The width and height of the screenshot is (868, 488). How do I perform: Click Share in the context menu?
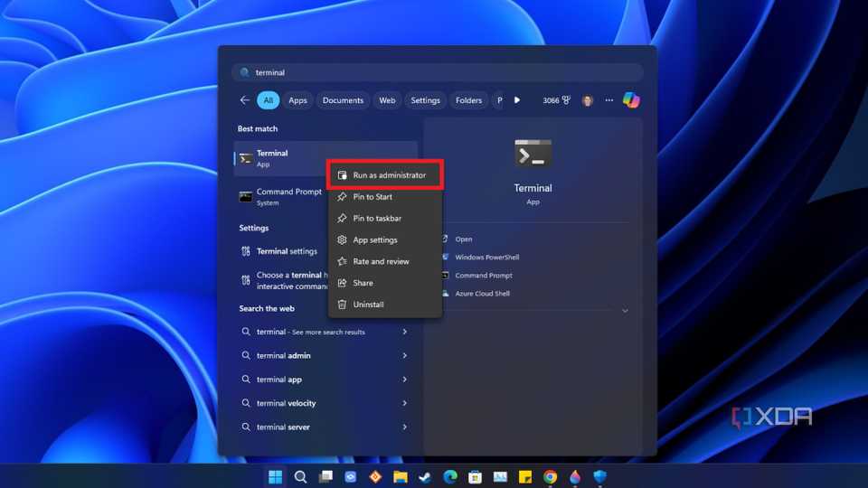click(385, 283)
